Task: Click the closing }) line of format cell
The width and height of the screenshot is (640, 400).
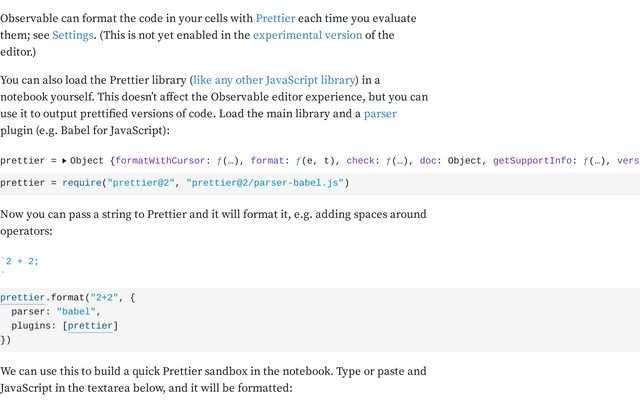Action: [6, 340]
